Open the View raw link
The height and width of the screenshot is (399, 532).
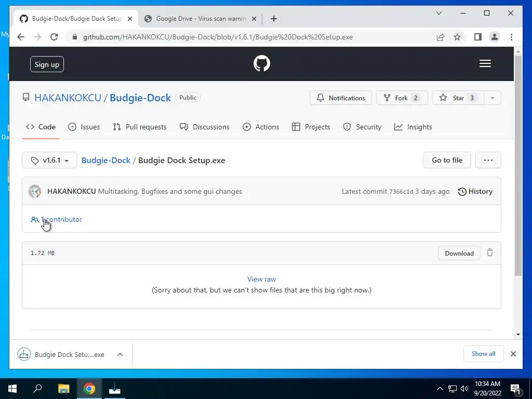[x=262, y=279]
